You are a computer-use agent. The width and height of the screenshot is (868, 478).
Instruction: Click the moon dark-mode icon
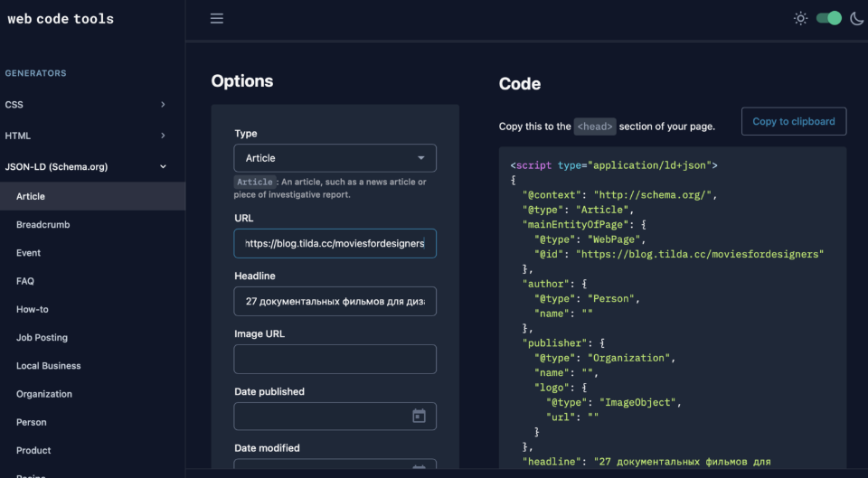(856, 18)
